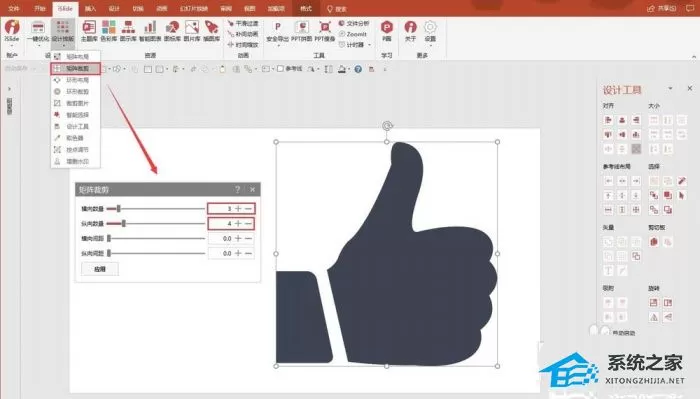700x399 pixels.
Task: Open the 主题库 theme library icon
Action: click(89, 31)
